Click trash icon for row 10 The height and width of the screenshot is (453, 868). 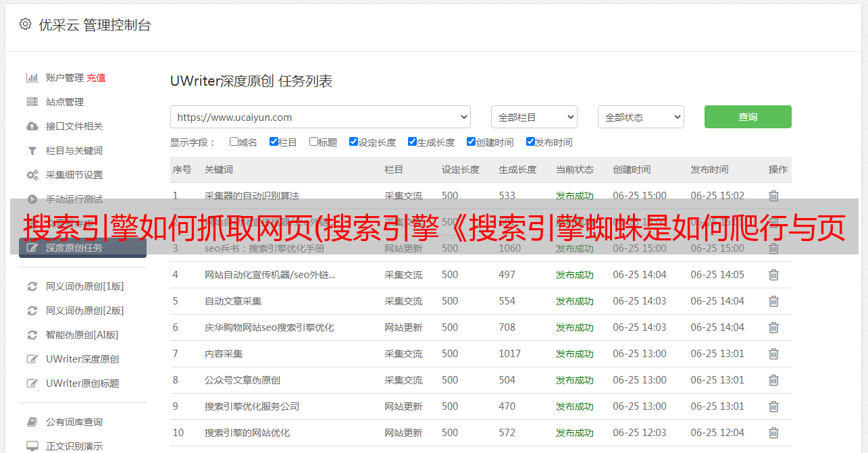[773, 433]
